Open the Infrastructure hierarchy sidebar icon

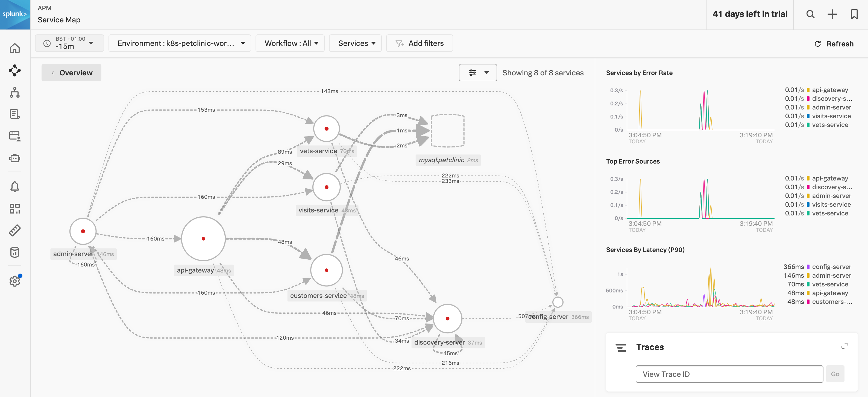click(15, 92)
